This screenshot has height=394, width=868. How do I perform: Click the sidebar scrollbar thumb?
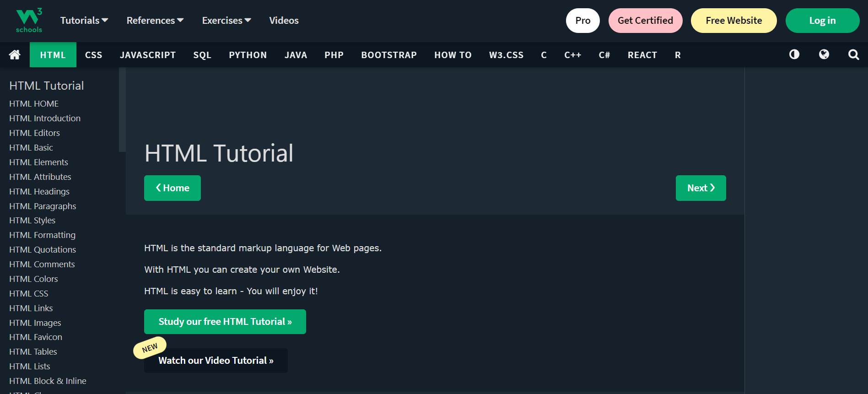122,110
